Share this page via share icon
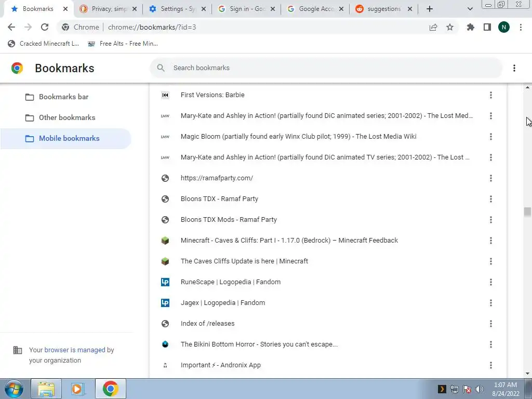532x399 pixels. click(x=433, y=27)
